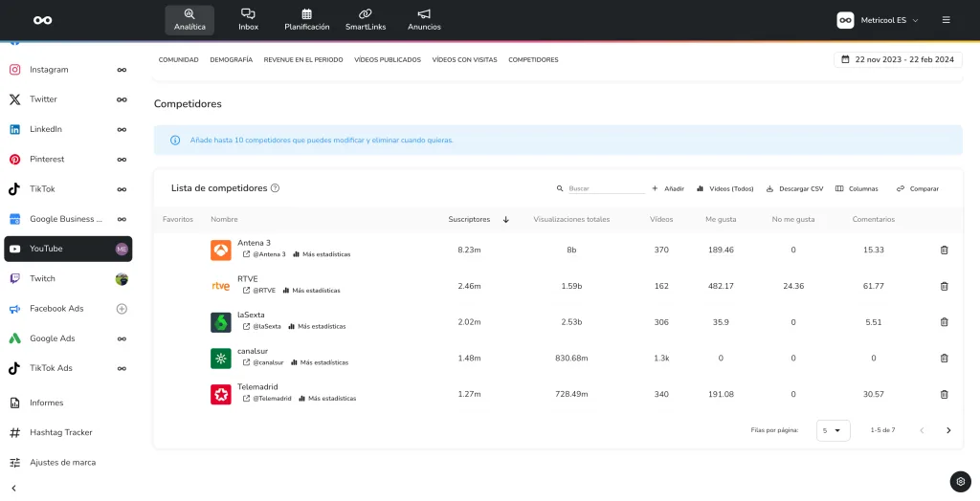This screenshot has width=980, height=501.
Task: Open the @RTVE channel link
Action: [259, 291]
